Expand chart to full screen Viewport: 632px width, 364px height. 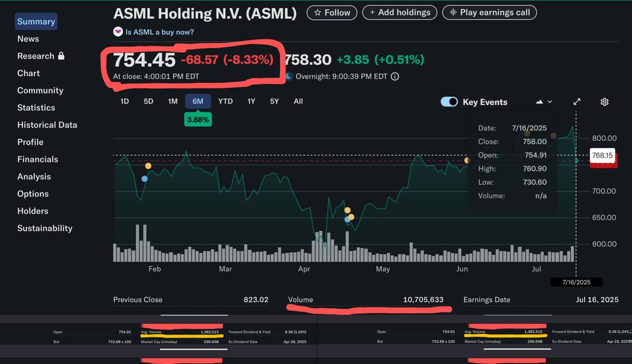coord(577,102)
